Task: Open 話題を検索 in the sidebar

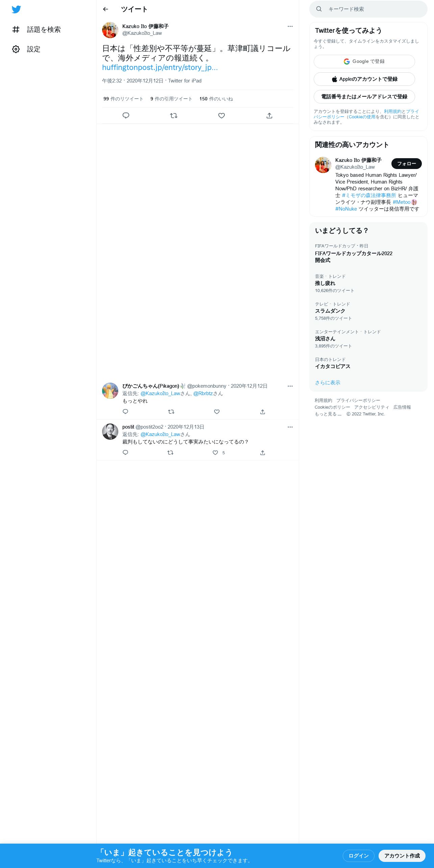Action: point(37,29)
